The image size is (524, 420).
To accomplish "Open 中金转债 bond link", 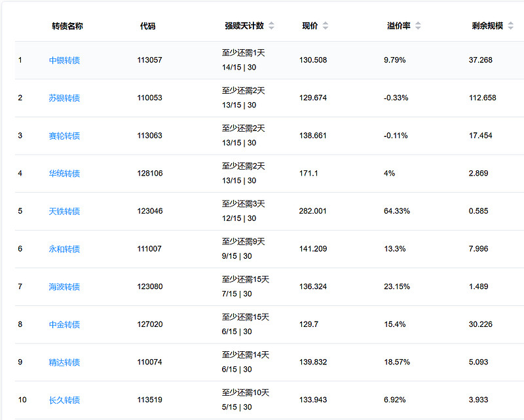I will (x=64, y=325).
